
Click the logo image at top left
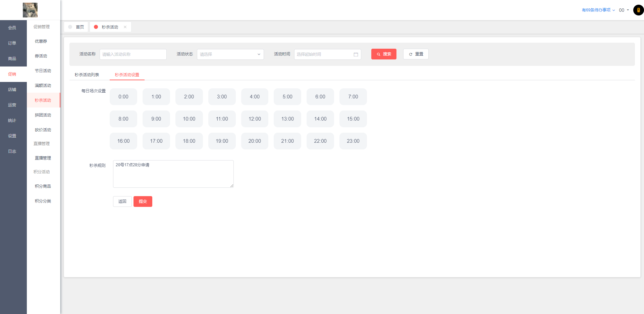pyautogui.click(x=30, y=10)
